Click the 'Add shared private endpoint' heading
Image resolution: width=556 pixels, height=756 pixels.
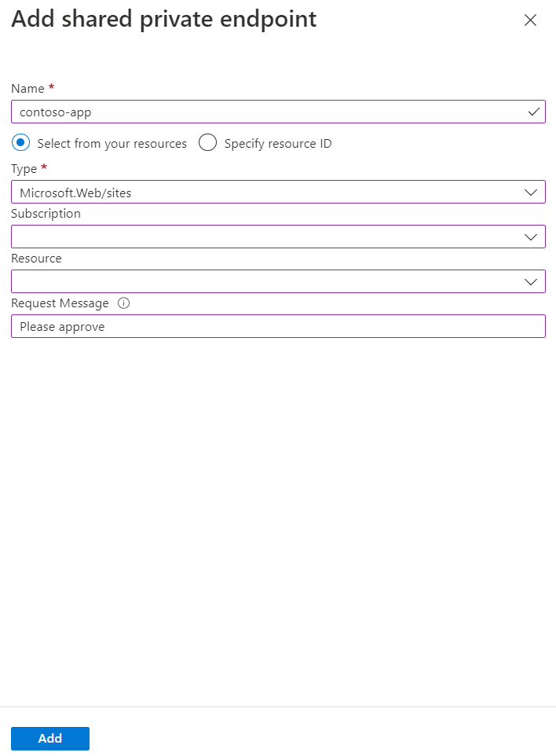coord(164,20)
